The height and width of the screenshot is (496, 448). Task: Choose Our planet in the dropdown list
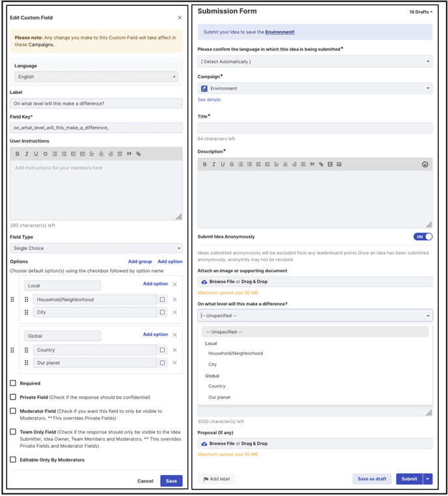tap(219, 397)
